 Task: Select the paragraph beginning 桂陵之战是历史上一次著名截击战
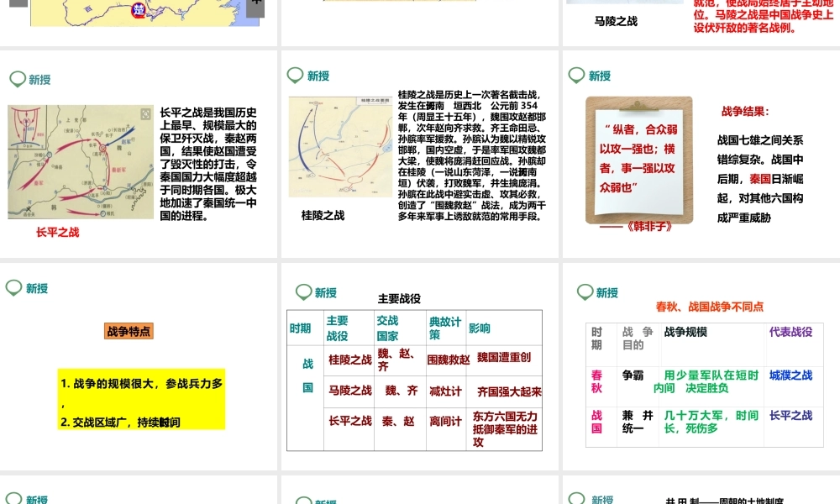point(472,155)
